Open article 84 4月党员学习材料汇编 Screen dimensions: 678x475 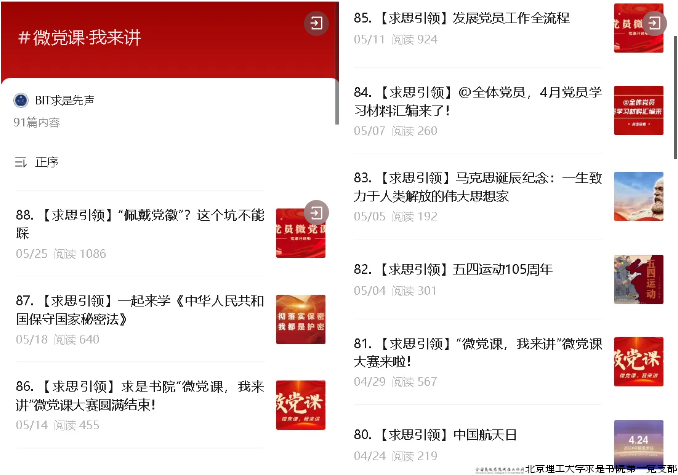point(477,101)
